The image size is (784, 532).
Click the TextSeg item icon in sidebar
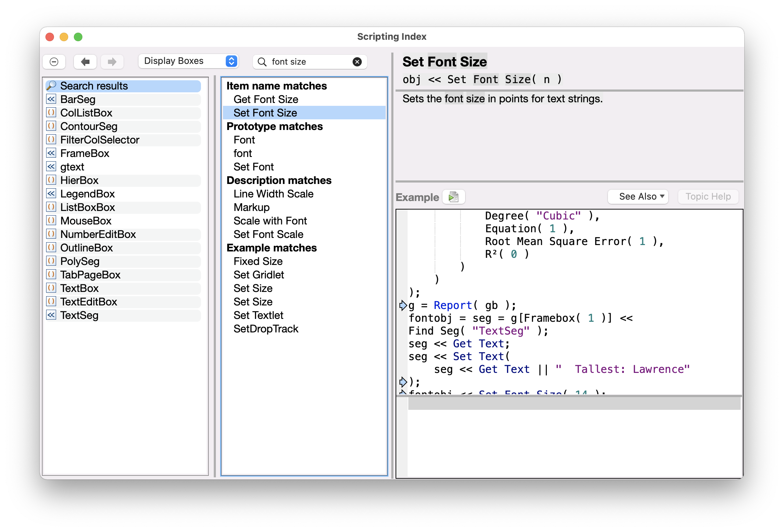click(x=52, y=315)
